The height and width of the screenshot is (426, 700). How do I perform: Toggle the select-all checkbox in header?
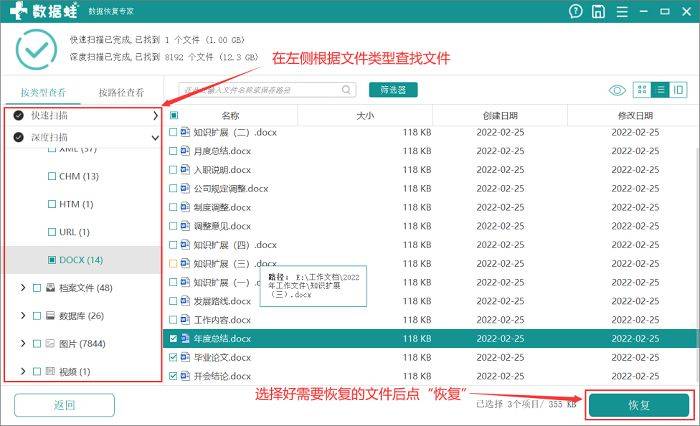(173, 116)
